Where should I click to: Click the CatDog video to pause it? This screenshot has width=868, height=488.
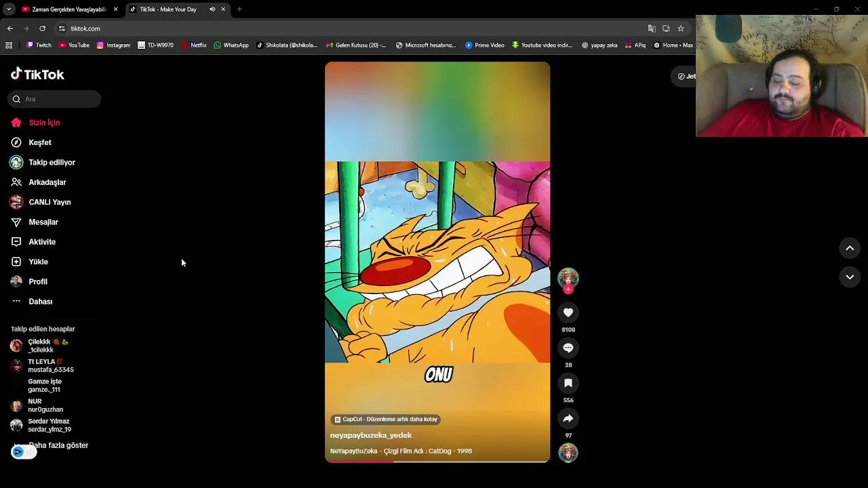437,262
